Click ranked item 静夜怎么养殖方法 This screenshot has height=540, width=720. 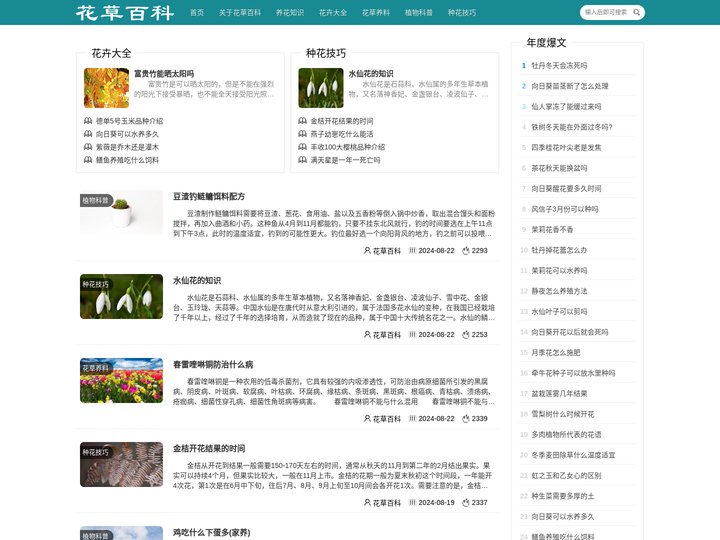[x=559, y=291]
